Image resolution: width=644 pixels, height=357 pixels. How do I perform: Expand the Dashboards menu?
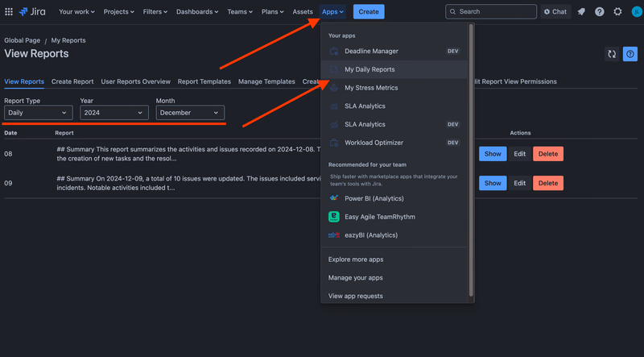coord(197,11)
